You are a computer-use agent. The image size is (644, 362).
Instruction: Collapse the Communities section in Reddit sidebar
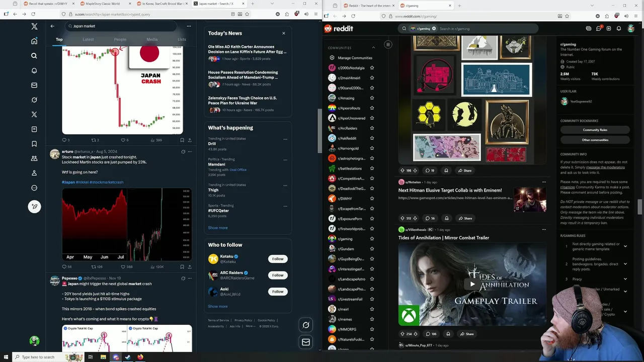pyautogui.click(x=373, y=48)
